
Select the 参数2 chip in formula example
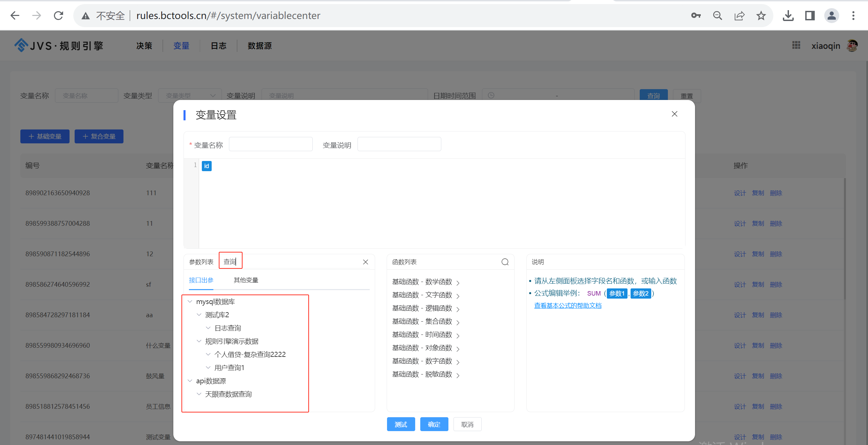(640, 293)
